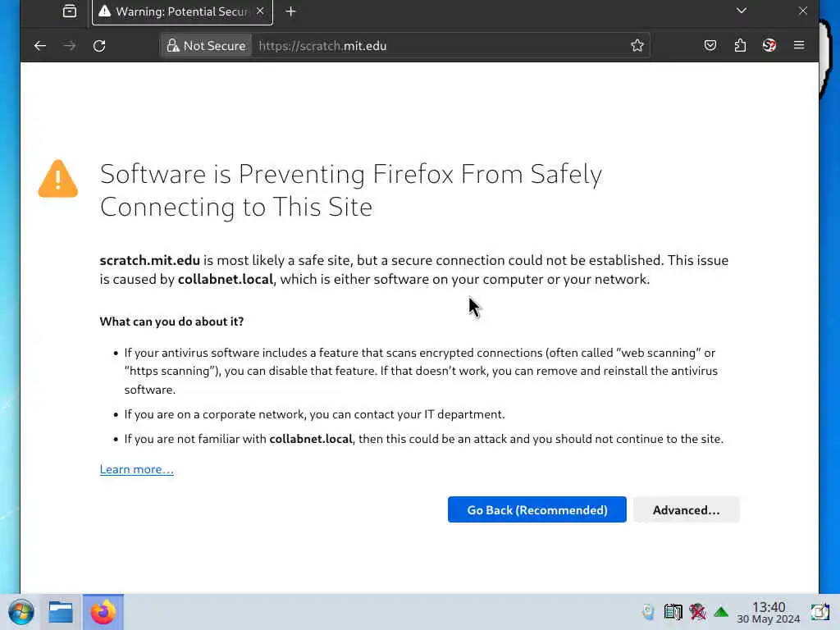Go back with the toolbar arrow

tap(40, 46)
